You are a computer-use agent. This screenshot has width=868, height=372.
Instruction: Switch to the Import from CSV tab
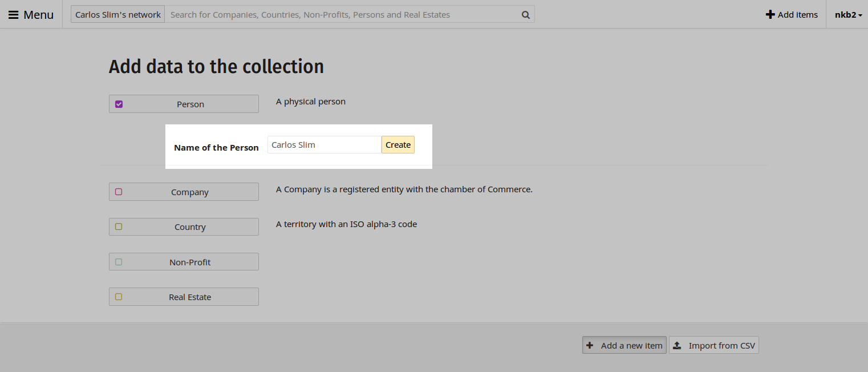pos(714,345)
